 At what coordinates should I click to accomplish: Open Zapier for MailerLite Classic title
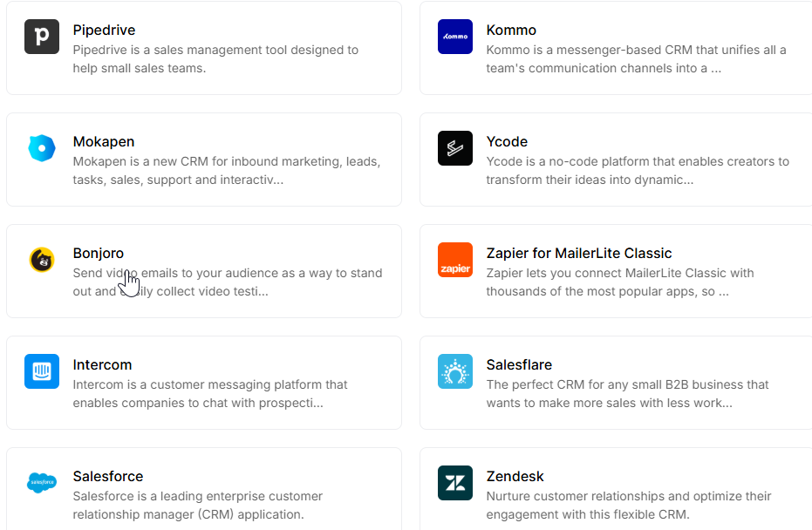click(579, 254)
